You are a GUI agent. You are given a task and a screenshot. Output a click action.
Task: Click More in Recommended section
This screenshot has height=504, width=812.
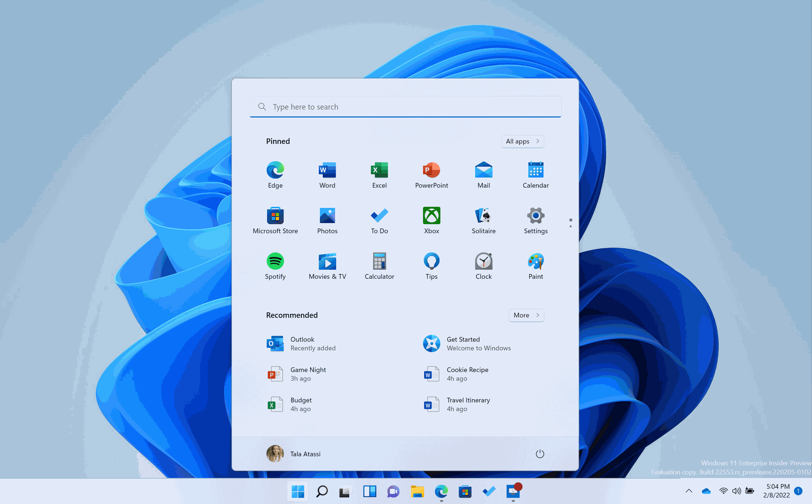pyautogui.click(x=525, y=315)
